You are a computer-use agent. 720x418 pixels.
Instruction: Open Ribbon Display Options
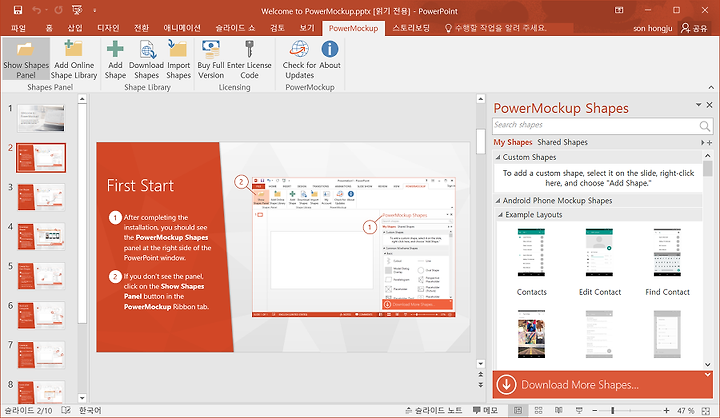point(619,10)
